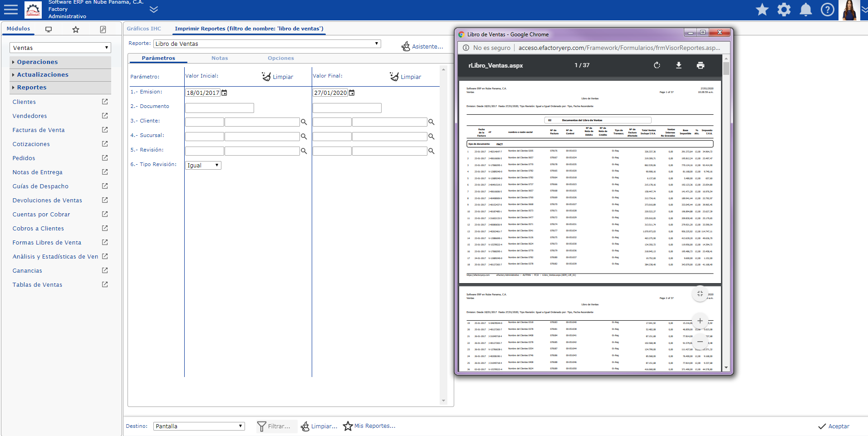The image size is (868, 436).
Task: Click the favorites star in top bar
Action: (762, 10)
